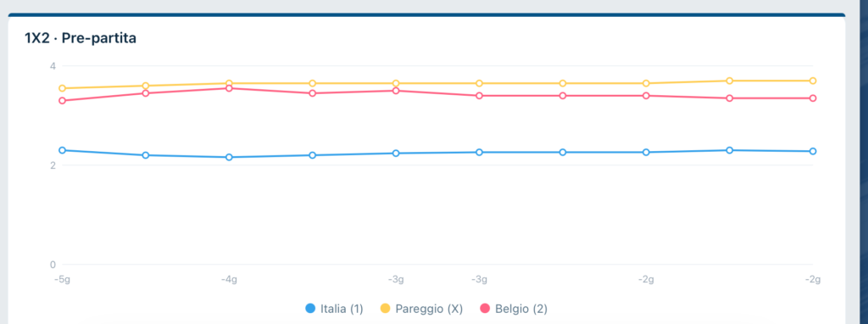
Task: Click the blue Italia legend dot
Action: pos(310,309)
